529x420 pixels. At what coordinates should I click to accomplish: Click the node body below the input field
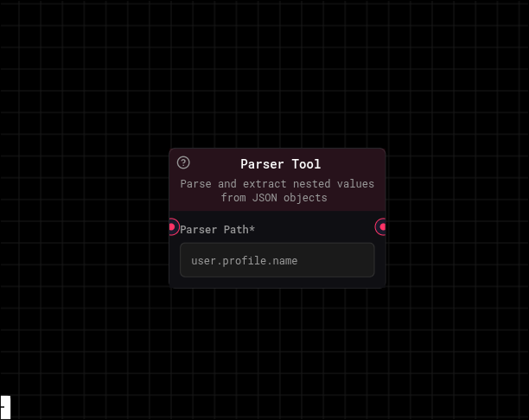tap(277, 283)
